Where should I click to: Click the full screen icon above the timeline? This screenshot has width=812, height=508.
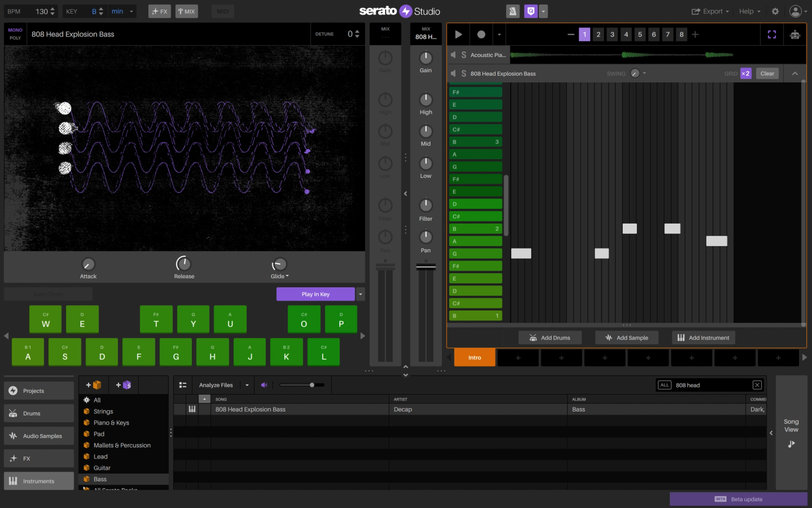click(772, 34)
